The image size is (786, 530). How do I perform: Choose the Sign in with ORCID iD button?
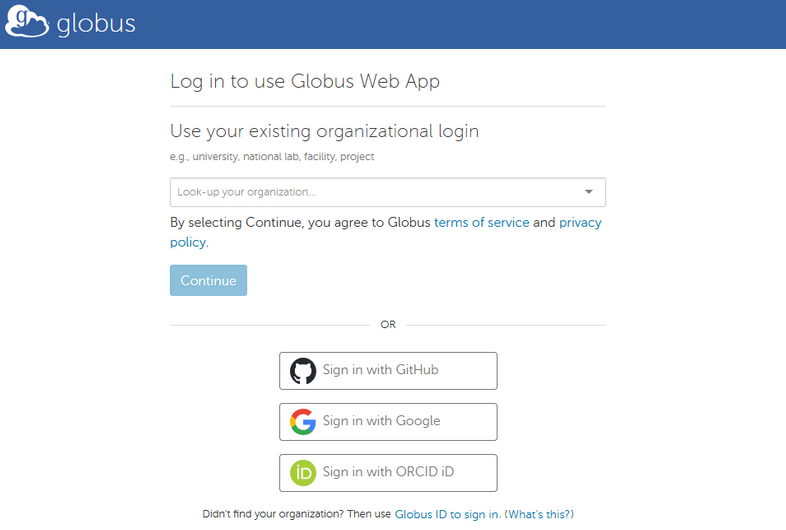(388, 473)
